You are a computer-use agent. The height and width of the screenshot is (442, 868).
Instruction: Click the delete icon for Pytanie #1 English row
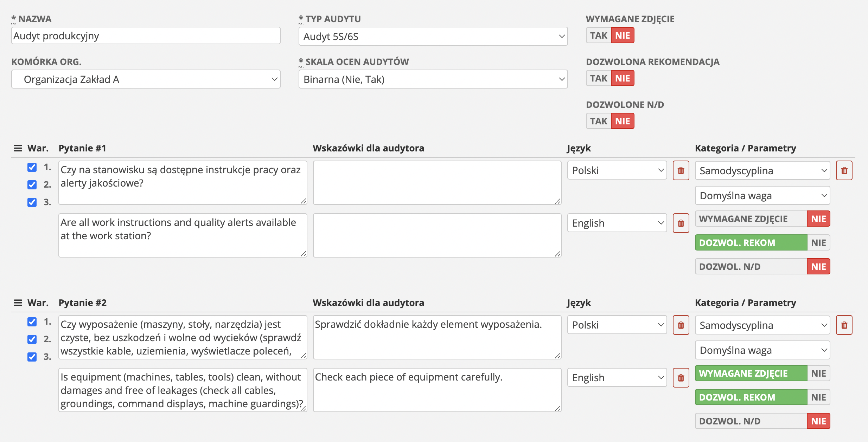[x=681, y=223]
